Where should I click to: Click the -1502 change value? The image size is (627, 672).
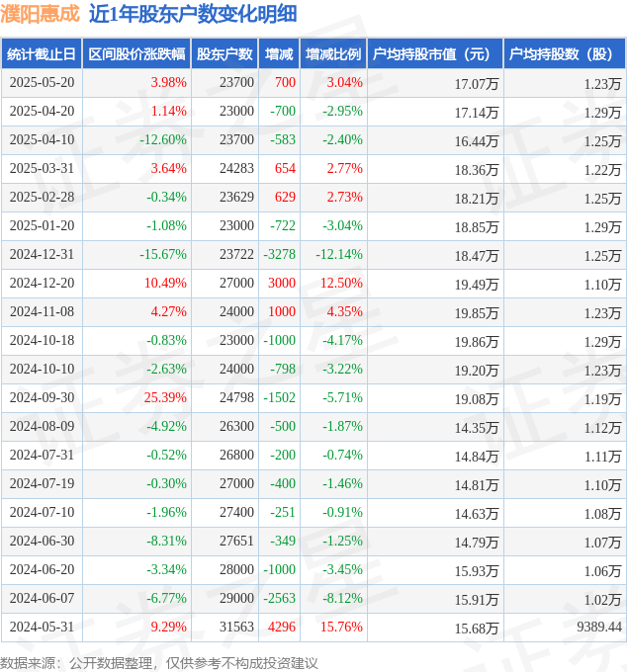point(280,397)
